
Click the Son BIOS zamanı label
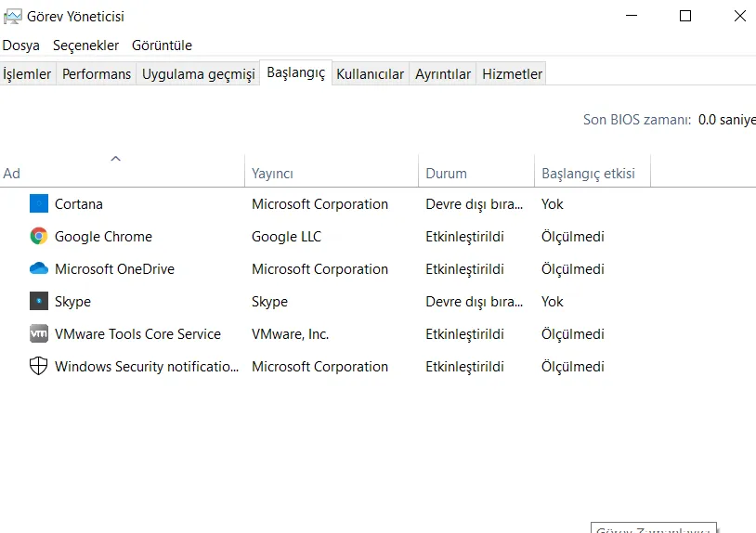coord(637,120)
